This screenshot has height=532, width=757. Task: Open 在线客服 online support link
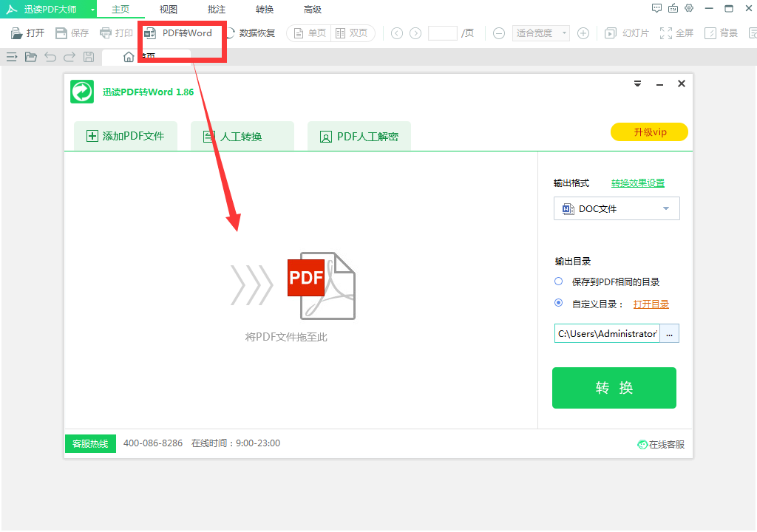[661, 445]
